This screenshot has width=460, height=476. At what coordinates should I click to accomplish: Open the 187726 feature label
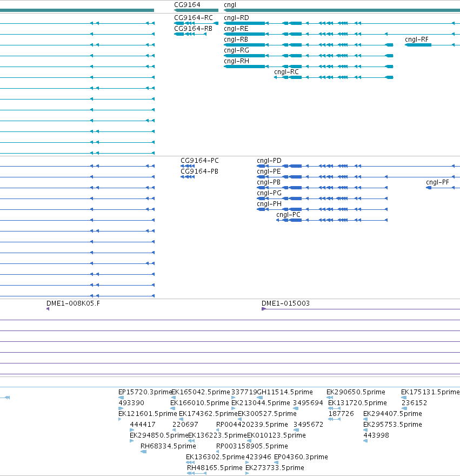[341, 414]
